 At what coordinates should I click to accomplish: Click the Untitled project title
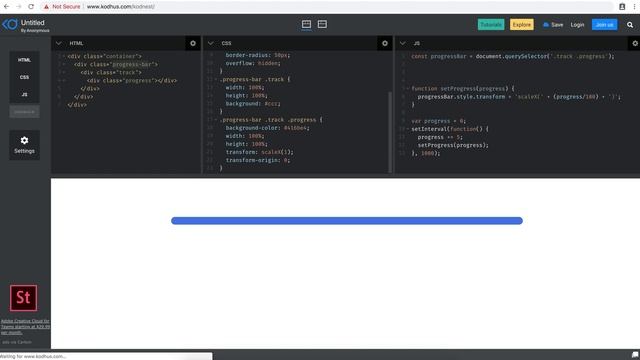(x=33, y=23)
